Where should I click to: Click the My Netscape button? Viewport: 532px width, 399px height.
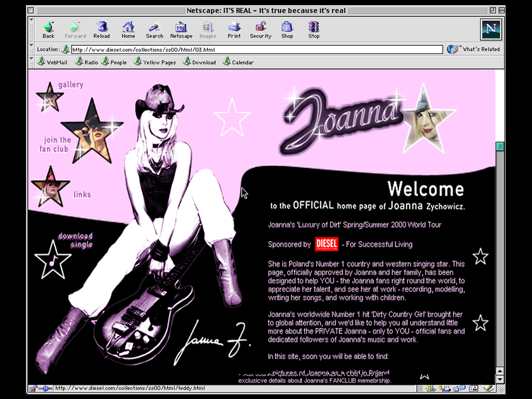coord(181,30)
